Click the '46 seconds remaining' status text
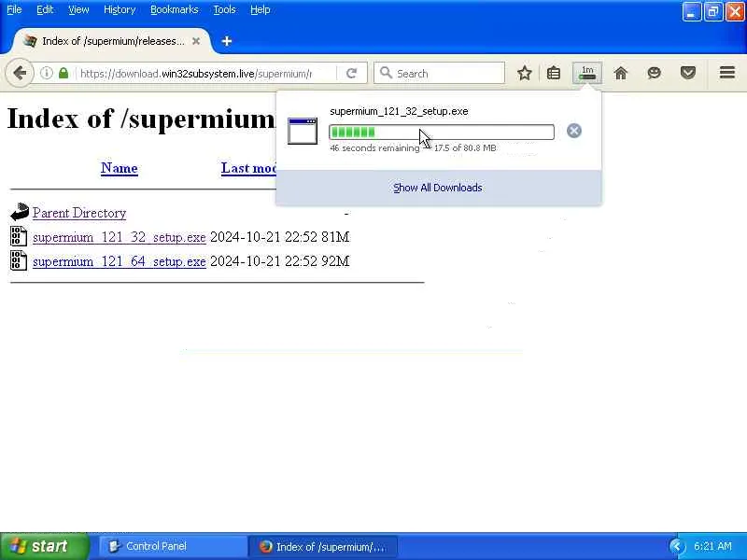The image size is (747, 560). [374, 148]
